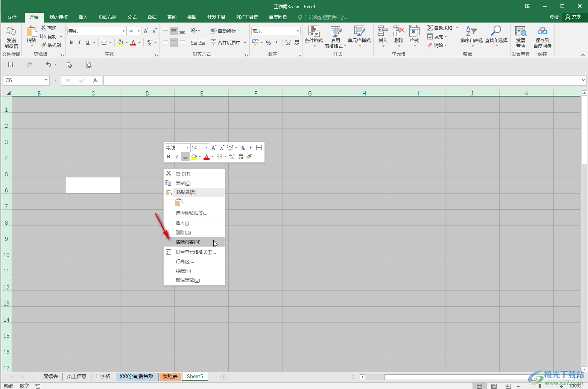Toggle Bold in the ribbon font group

tap(71, 42)
